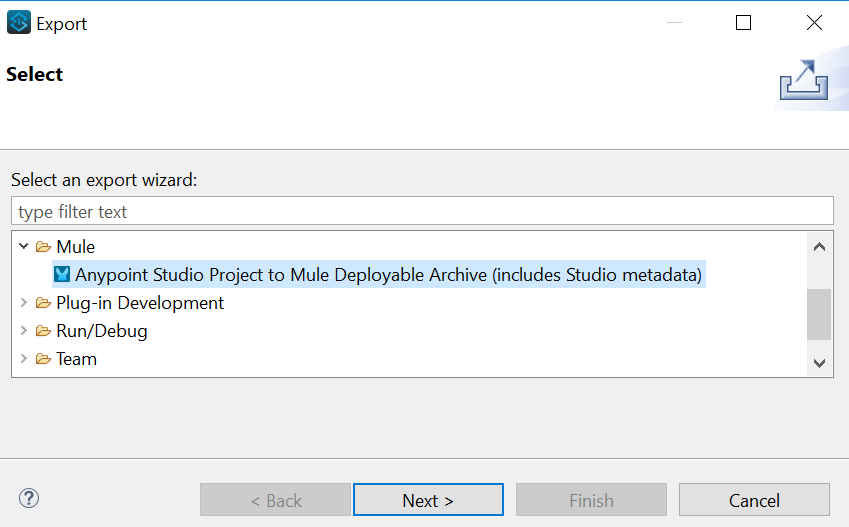Click the Plug-in Development folder icon
The image size is (849, 527).
point(43,303)
